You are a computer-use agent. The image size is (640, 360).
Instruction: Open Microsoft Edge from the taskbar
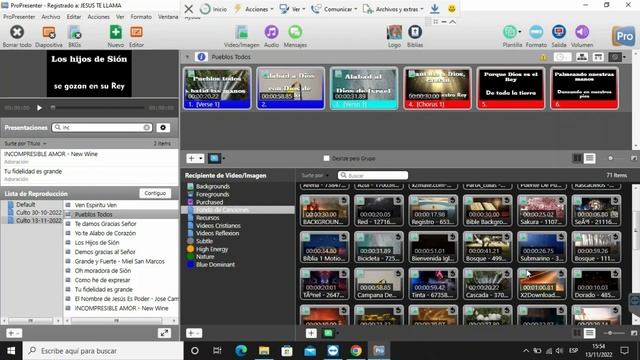pyautogui.click(x=241, y=351)
